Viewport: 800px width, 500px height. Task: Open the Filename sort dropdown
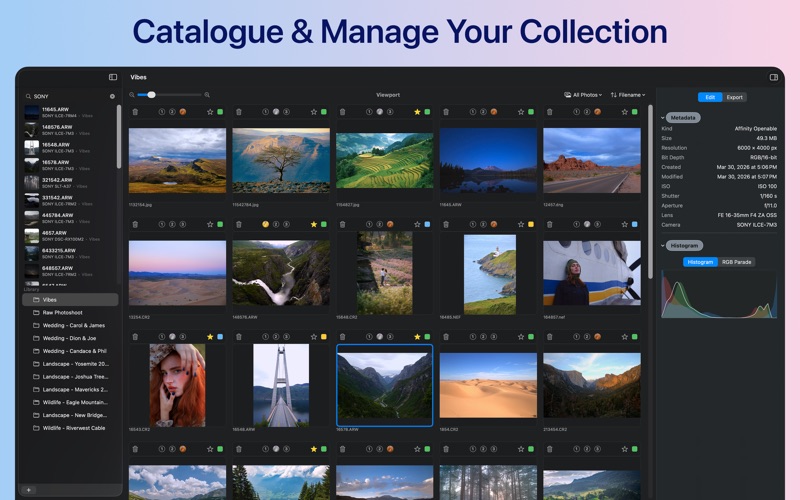(x=628, y=95)
